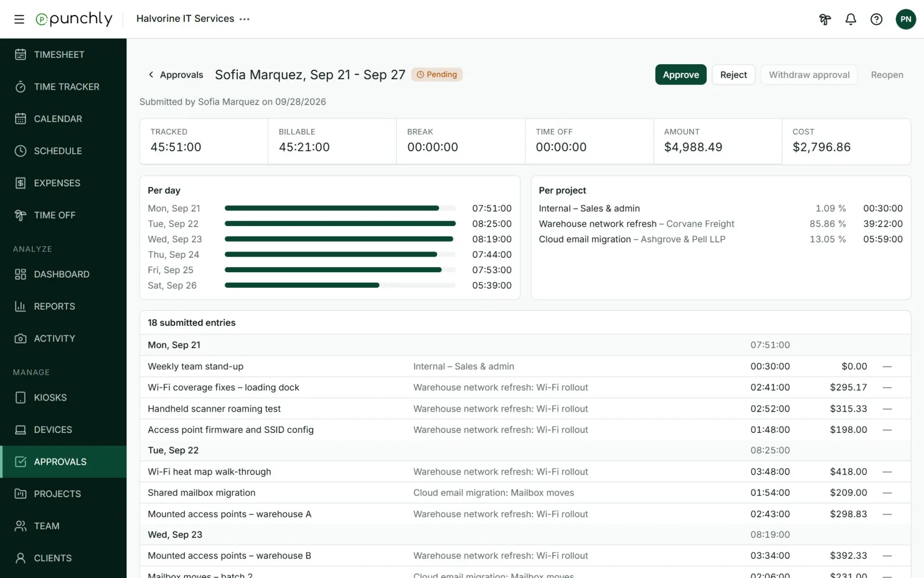Go to Timesheet in sidebar
This screenshot has height=578, width=924.
point(64,54)
